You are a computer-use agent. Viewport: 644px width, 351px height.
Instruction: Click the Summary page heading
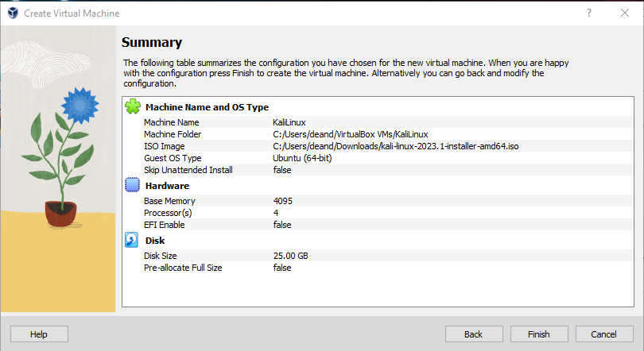tap(152, 42)
